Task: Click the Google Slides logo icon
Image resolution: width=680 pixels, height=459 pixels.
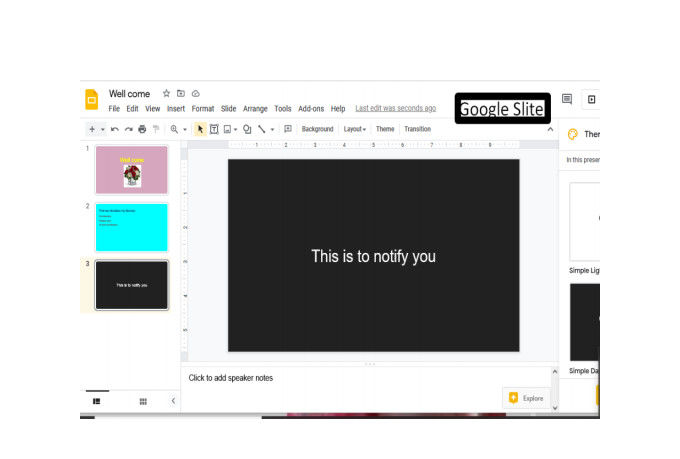Action: (x=92, y=100)
